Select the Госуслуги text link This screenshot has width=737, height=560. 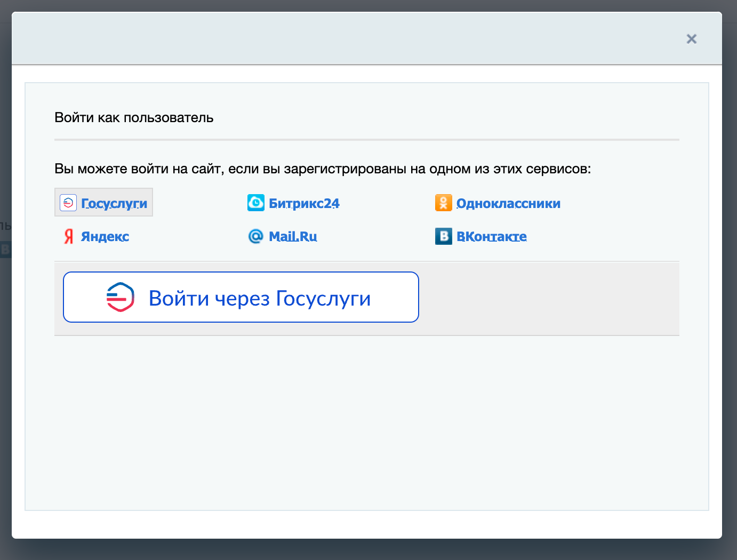114,203
